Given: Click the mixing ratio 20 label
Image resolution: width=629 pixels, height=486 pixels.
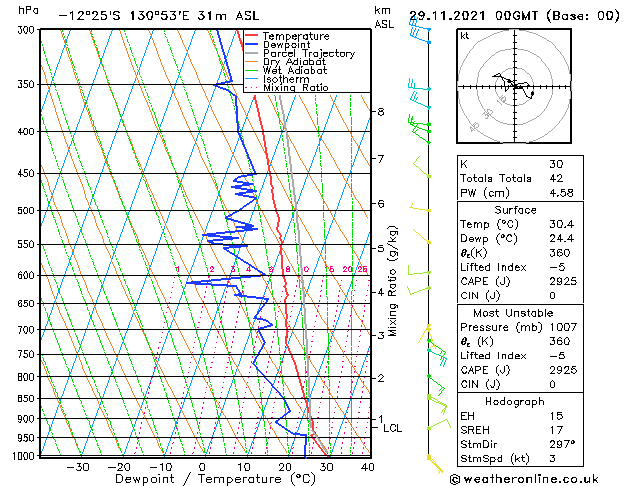Looking at the screenshot, I should pos(347,269).
